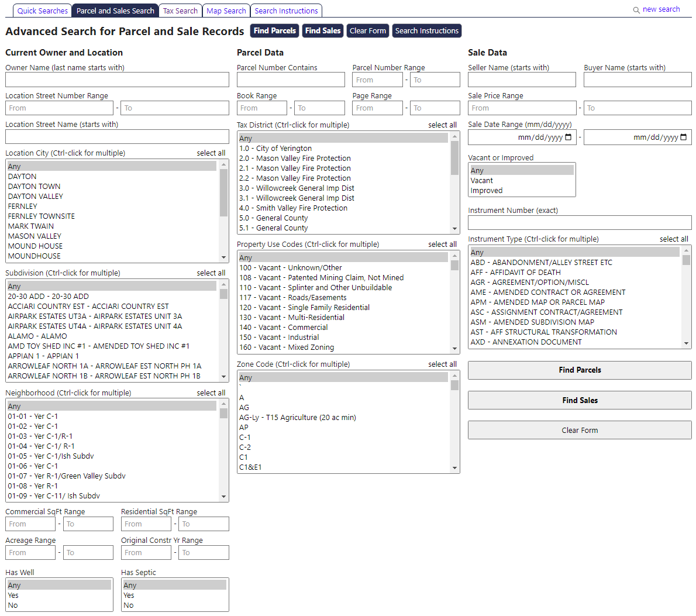696x616 pixels.
Task: Open the Sale Date start calendar picker
Action: pyautogui.click(x=568, y=137)
